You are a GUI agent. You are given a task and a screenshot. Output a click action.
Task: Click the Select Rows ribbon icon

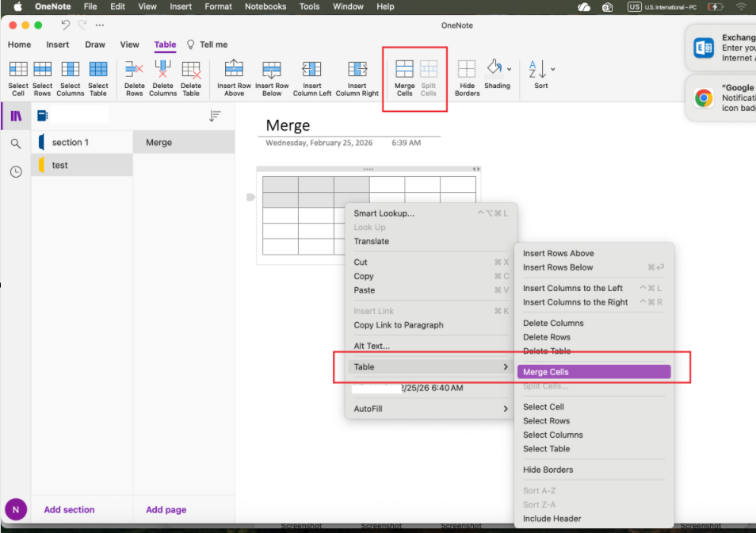43,70
